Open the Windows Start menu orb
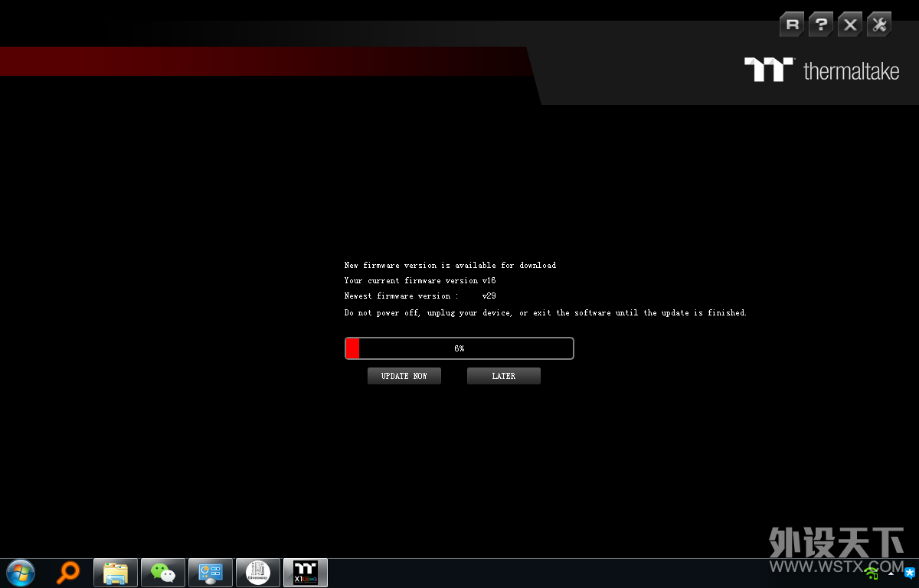This screenshot has height=588, width=919. point(20,573)
